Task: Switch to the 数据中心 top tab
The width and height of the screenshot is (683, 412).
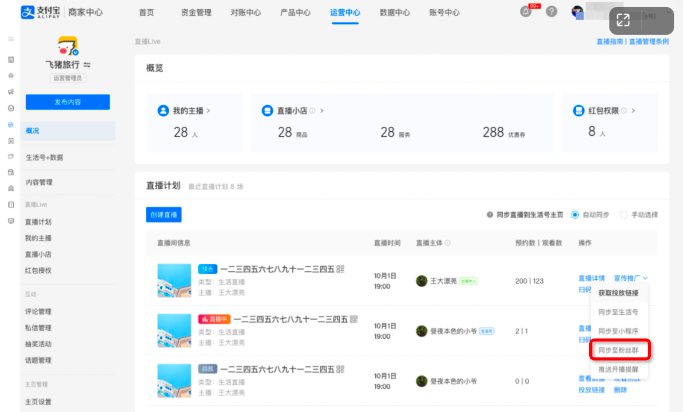Action: coord(394,13)
